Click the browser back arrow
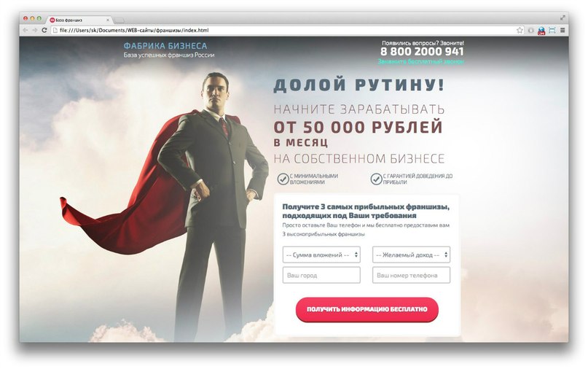The height and width of the screenshot is (369, 588). click(x=26, y=31)
